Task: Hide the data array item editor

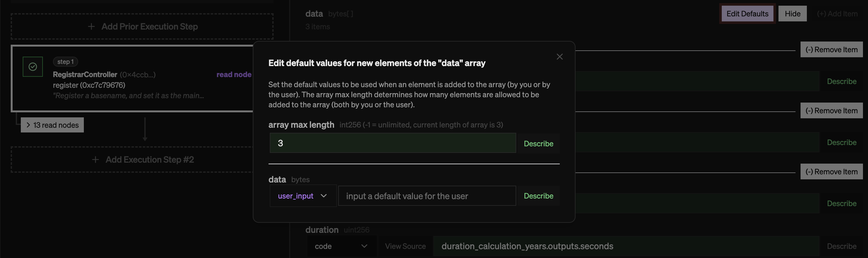Action: pos(793,14)
